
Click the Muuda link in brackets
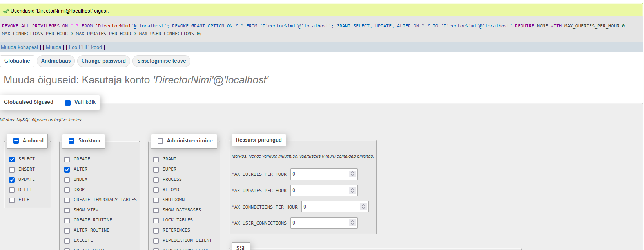tap(53, 47)
